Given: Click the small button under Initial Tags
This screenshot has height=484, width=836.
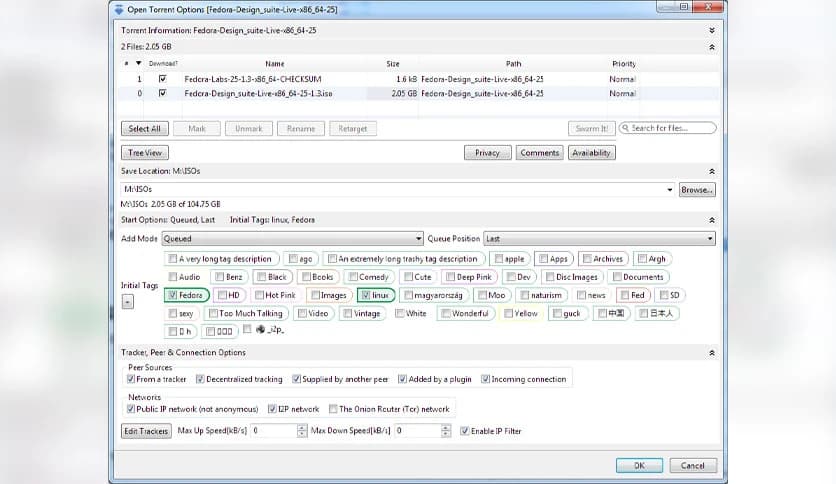Looking at the screenshot, I should tap(127, 302).
